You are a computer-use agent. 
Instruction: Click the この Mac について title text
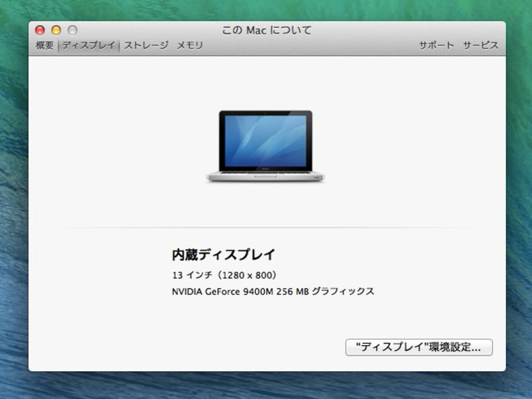coord(267,30)
